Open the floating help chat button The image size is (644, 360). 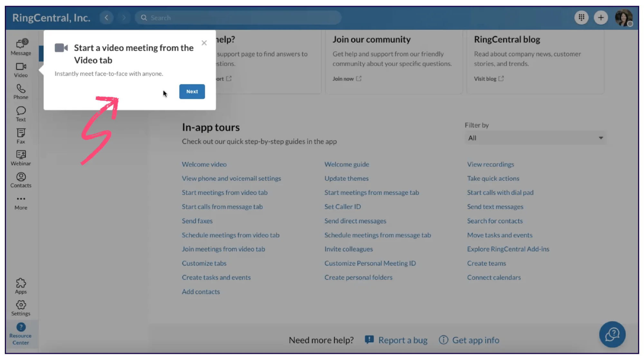(x=612, y=334)
